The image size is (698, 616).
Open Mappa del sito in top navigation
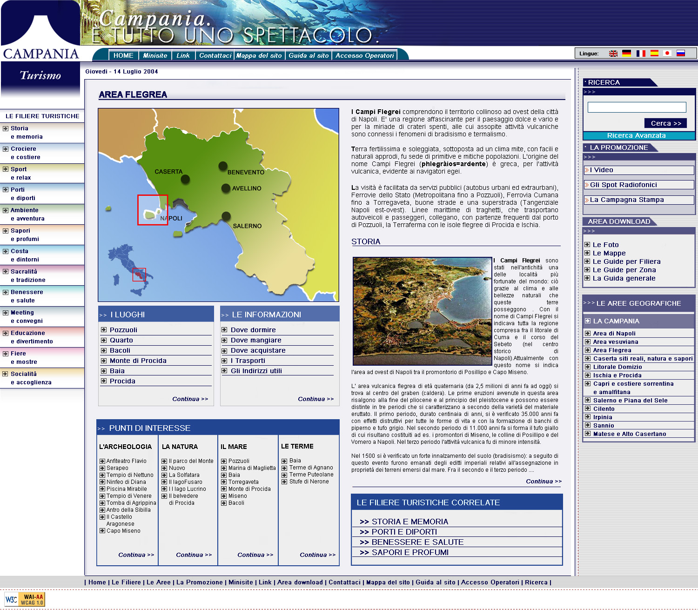(259, 55)
